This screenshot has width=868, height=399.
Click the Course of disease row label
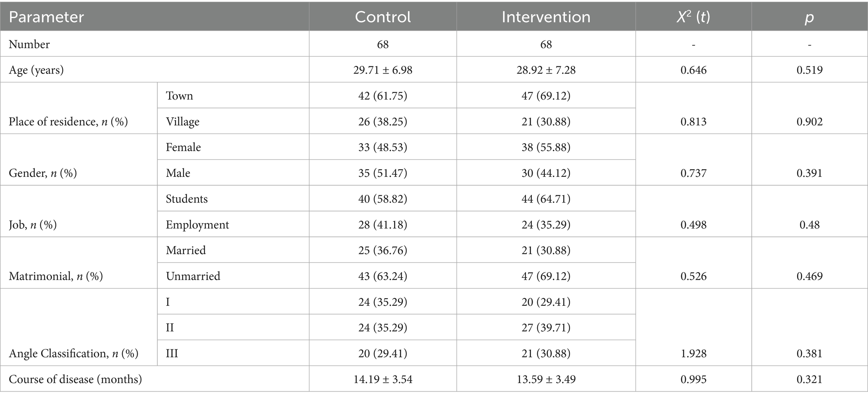click(x=76, y=379)
